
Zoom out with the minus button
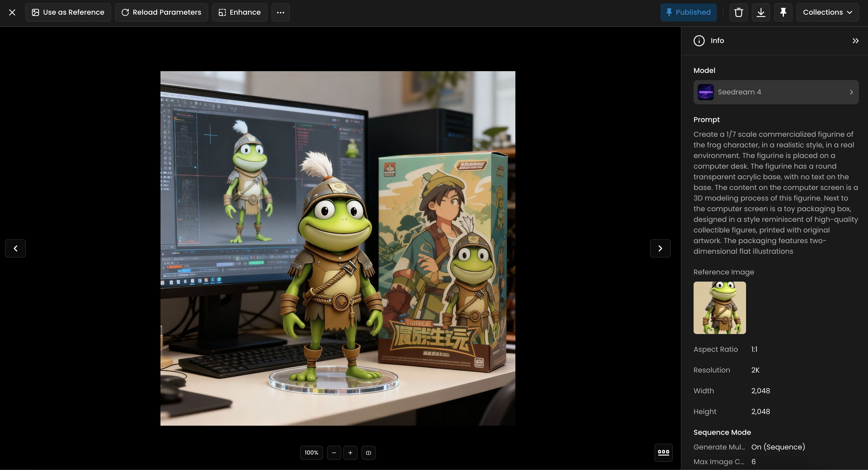[x=334, y=453]
